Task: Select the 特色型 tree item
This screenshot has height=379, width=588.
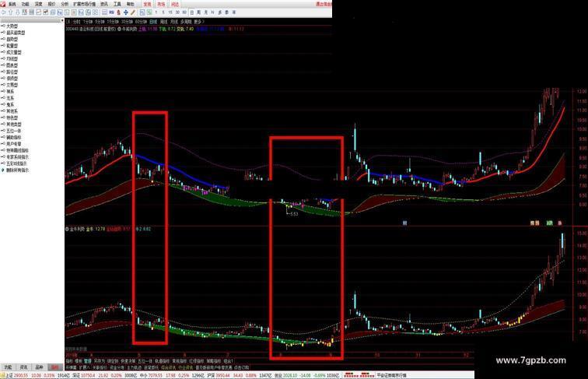Action: [x=12, y=118]
